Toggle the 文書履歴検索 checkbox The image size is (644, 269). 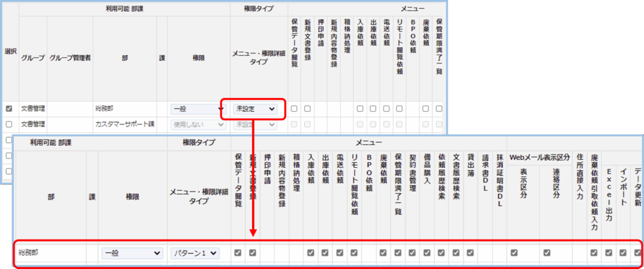(456, 253)
